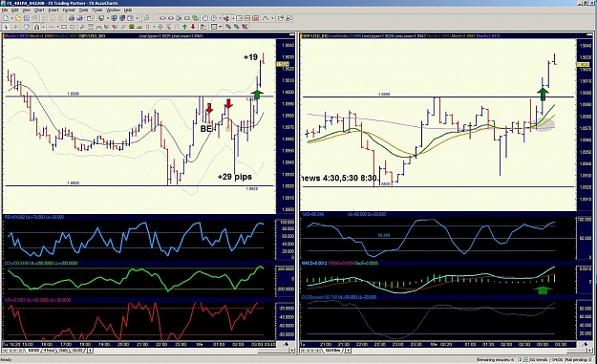Click the New document icon
This screenshot has width=597, height=364.
click(6, 18)
